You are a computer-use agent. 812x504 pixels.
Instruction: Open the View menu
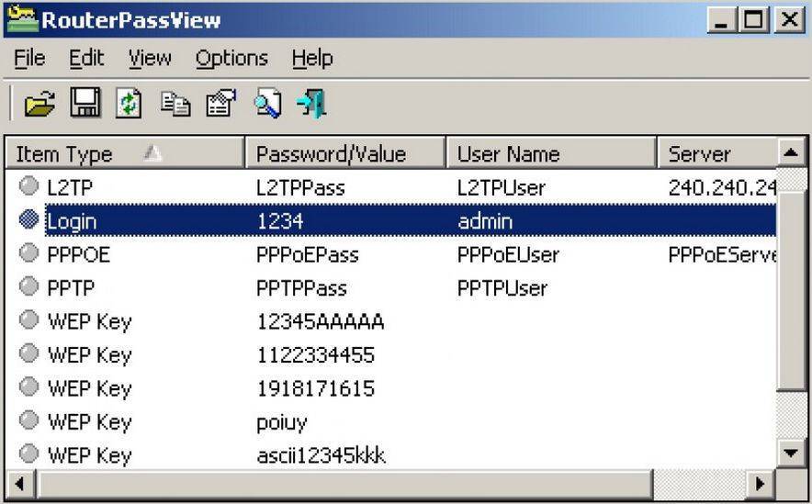click(x=150, y=58)
